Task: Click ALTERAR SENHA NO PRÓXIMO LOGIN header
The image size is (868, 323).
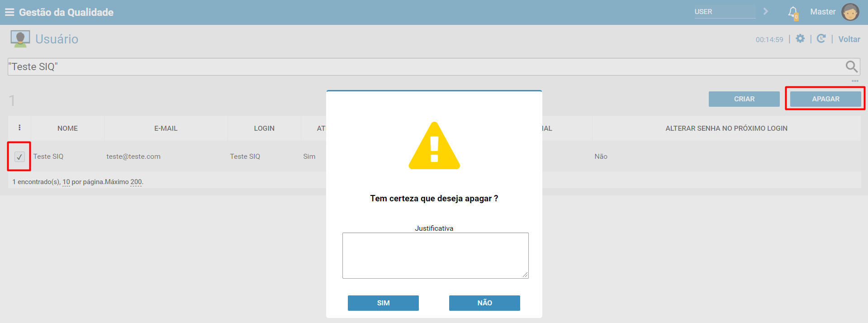Action: 726,128
